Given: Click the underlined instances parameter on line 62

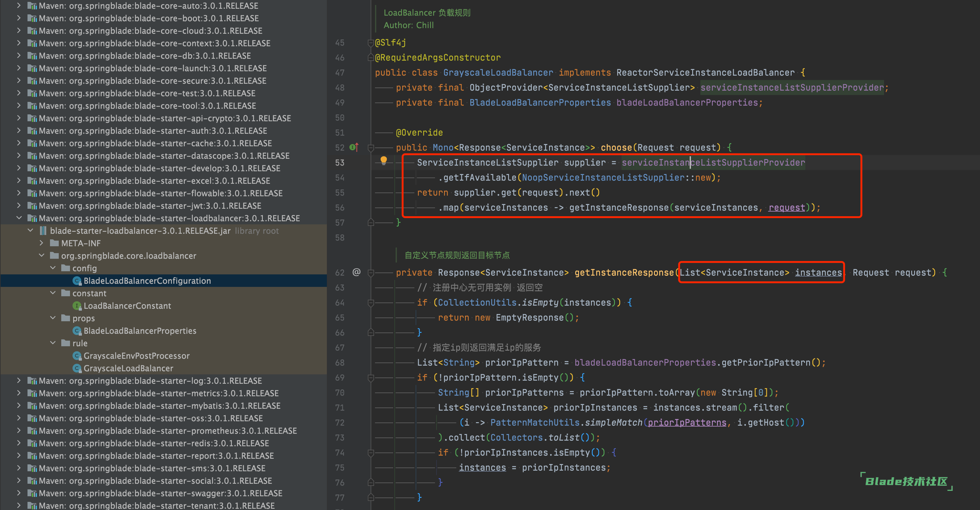Looking at the screenshot, I should (x=818, y=273).
